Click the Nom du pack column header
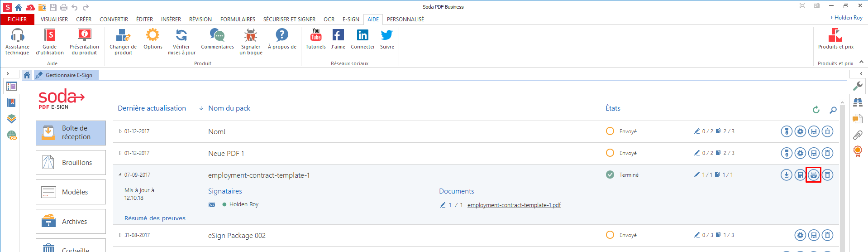The height and width of the screenshot is (252, 868). click(229, 108)
